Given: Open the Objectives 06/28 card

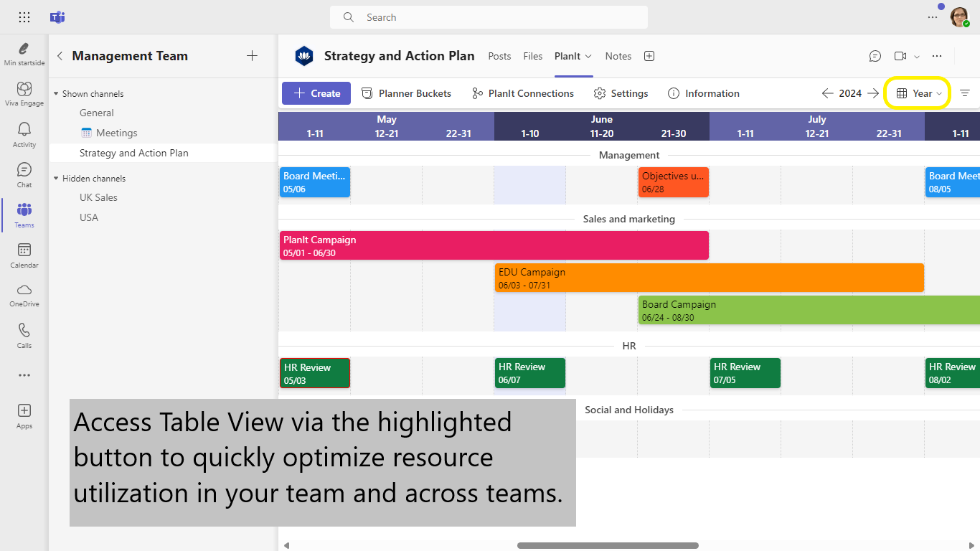Looking at the screenshot, I should tap(674, 182).
